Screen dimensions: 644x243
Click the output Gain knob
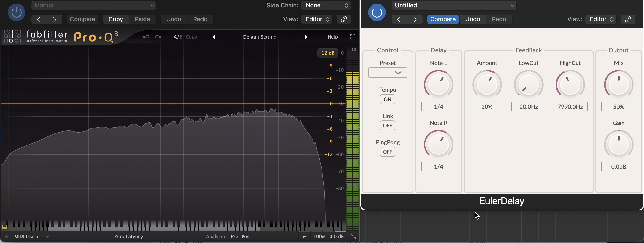pos(619,144)
